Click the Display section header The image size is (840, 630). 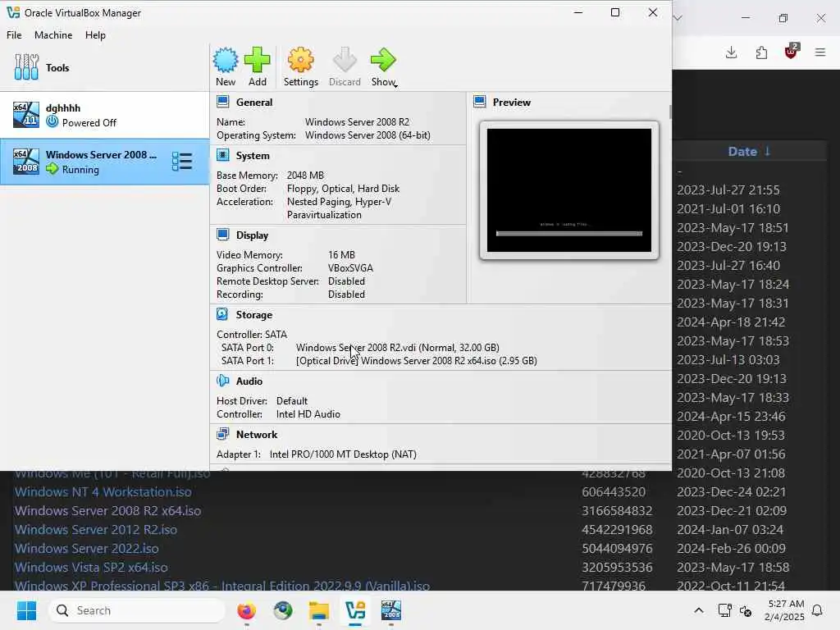[x=252, y=235]
